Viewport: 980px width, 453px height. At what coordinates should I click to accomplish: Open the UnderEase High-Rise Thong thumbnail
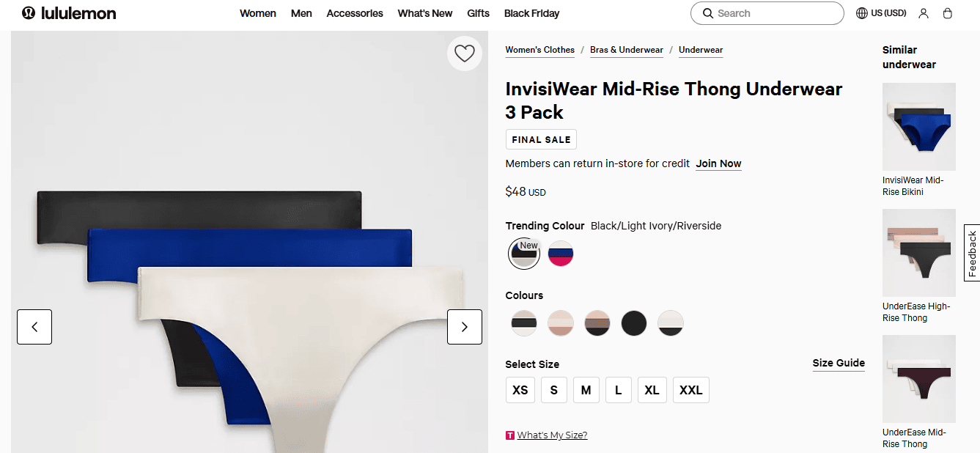(918, 253)
